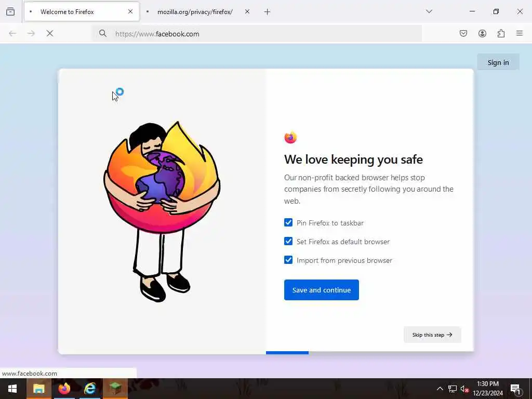Click the search magnifier icon in address bar
This screenshot has width=532, height=399.
coord(103,33)
